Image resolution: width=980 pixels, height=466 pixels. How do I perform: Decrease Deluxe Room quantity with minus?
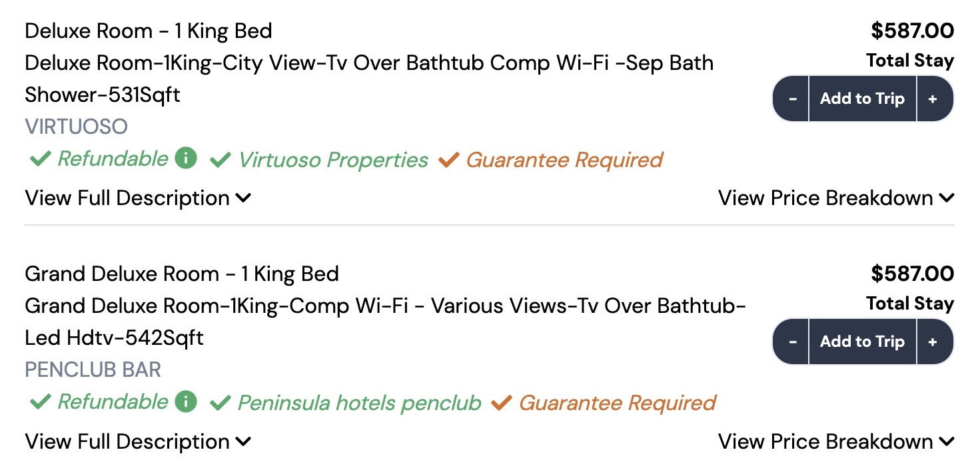pyautogui.click(x=792, y=99)
